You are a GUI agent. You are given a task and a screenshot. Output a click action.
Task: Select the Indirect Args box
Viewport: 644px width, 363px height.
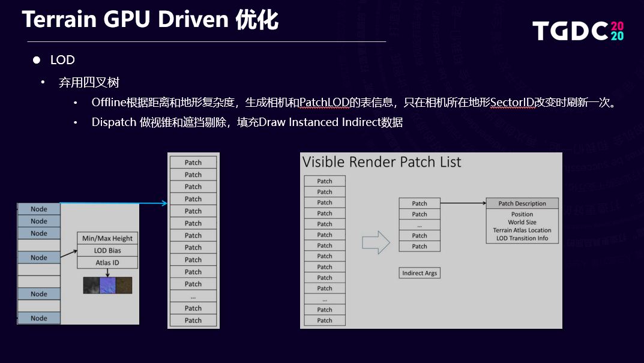click(x=420, y=273)
